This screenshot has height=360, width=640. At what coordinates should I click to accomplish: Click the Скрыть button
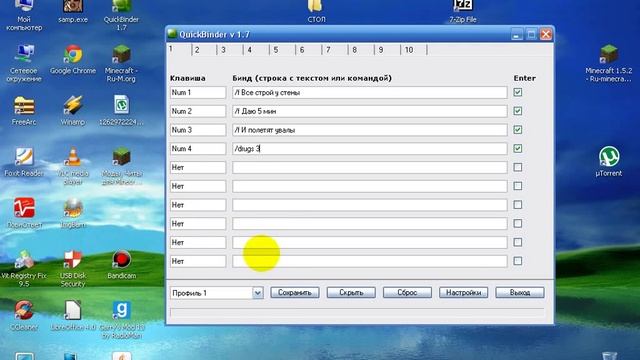[351, 293]
